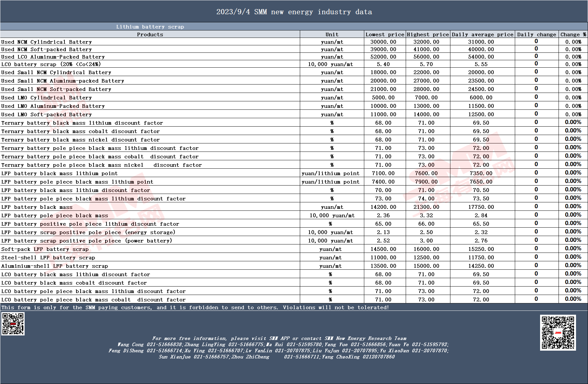Click the Change % column header
This screenshot has width=588, height=384.
573,34
